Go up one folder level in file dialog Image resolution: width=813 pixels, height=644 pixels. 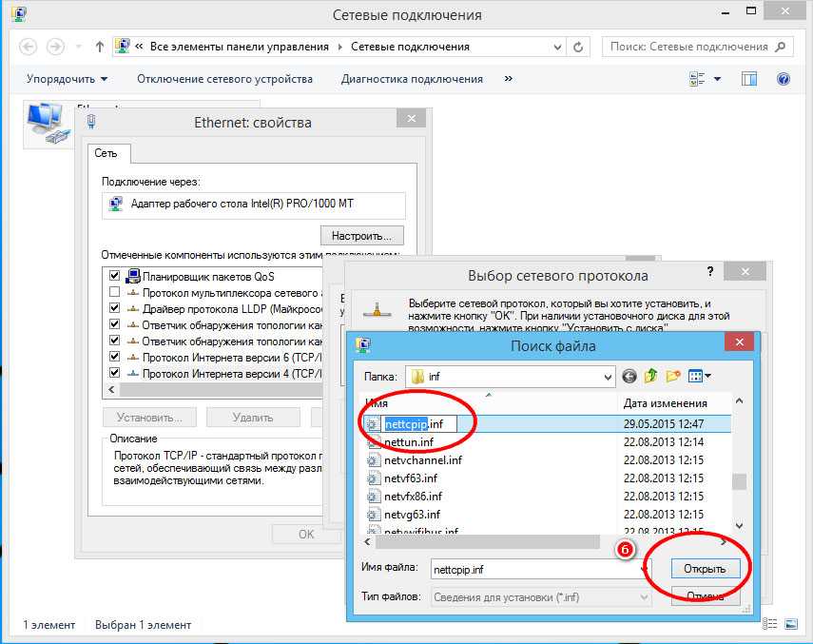pyautogui.click(x=651, y=377)
